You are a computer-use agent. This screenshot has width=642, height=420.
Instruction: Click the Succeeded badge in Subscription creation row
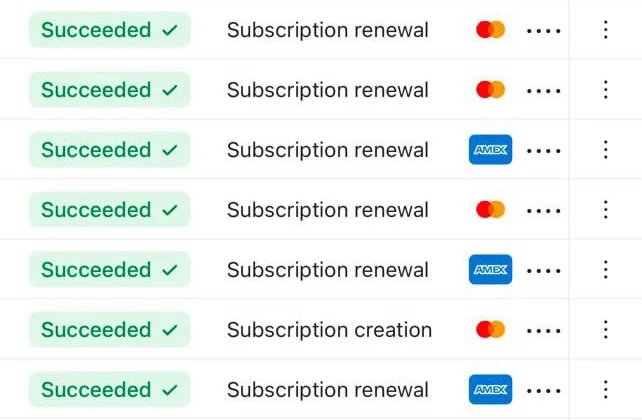click(109, 330)
